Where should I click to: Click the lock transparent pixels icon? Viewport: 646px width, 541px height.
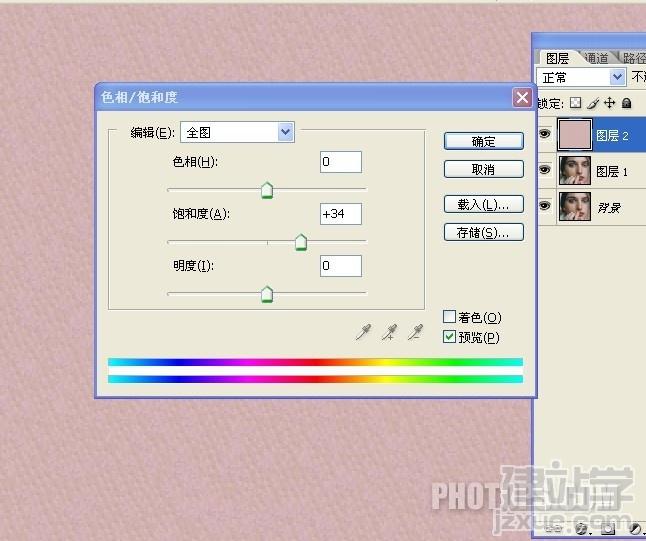(x=576, y=103)
